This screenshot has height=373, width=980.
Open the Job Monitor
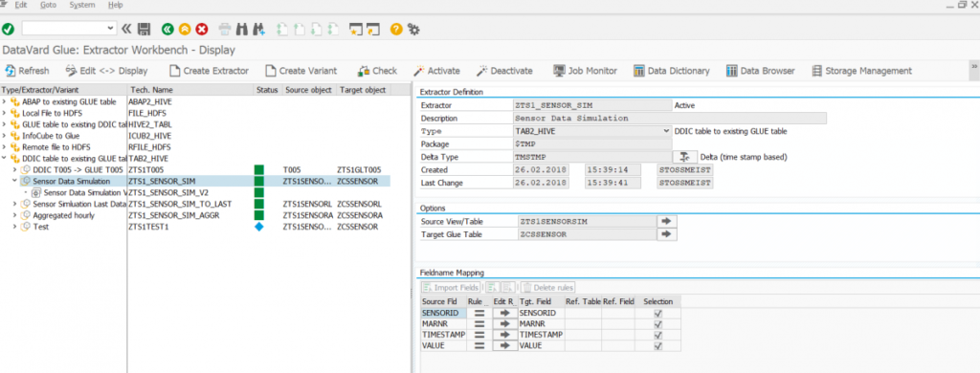(x=585, y=71)
